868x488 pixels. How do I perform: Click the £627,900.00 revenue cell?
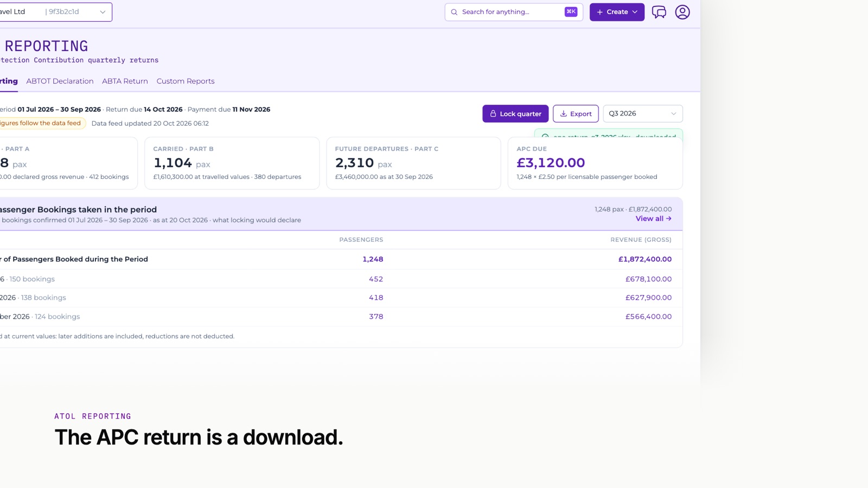coord(648,298)
